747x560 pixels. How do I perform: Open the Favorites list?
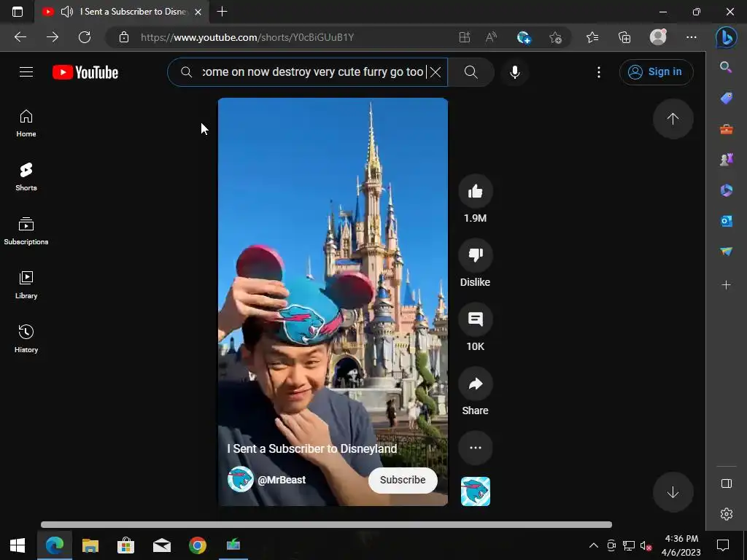[x=592, y=37]
